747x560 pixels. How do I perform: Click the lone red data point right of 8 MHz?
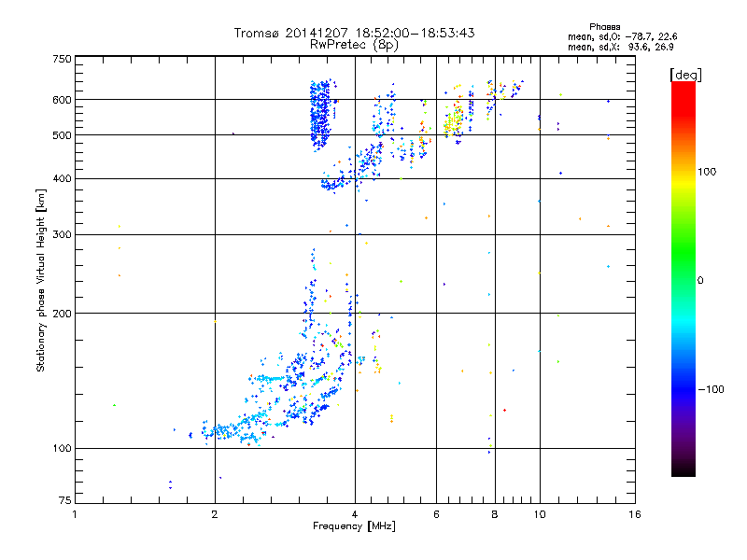pyautogui.click(x=504, y=410)
